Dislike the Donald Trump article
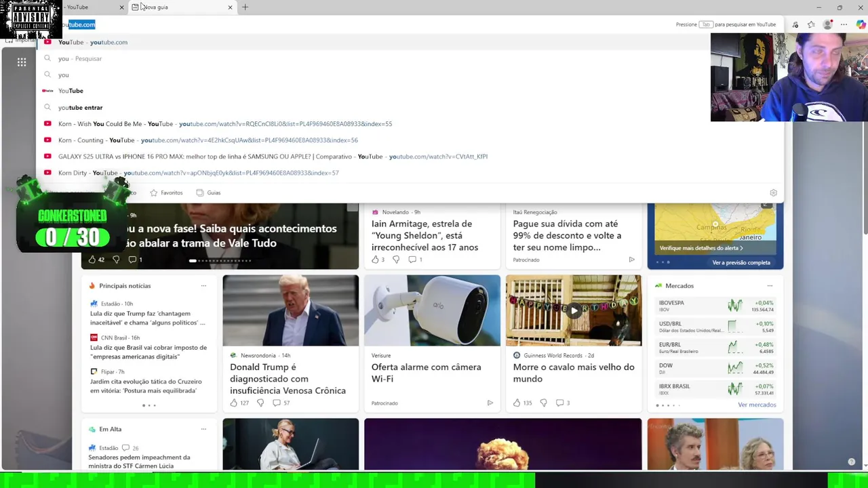 260,403
